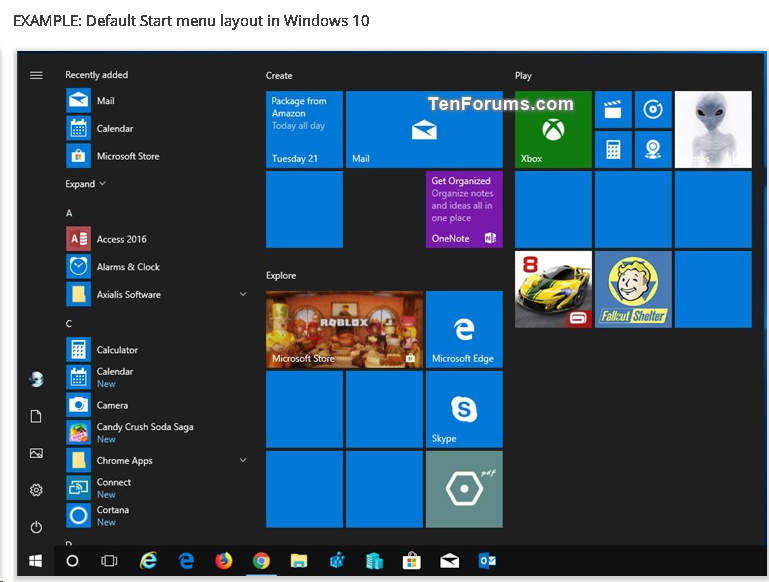Open the Connect app
Viewport: 769px width, 582px height.
coord(157,488)
